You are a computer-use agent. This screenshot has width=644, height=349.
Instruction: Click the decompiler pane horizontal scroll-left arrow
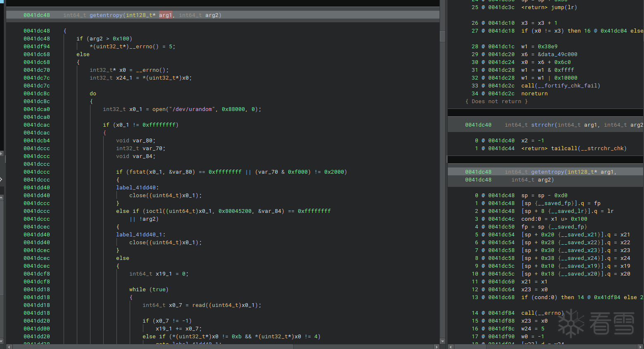(9, 347)
